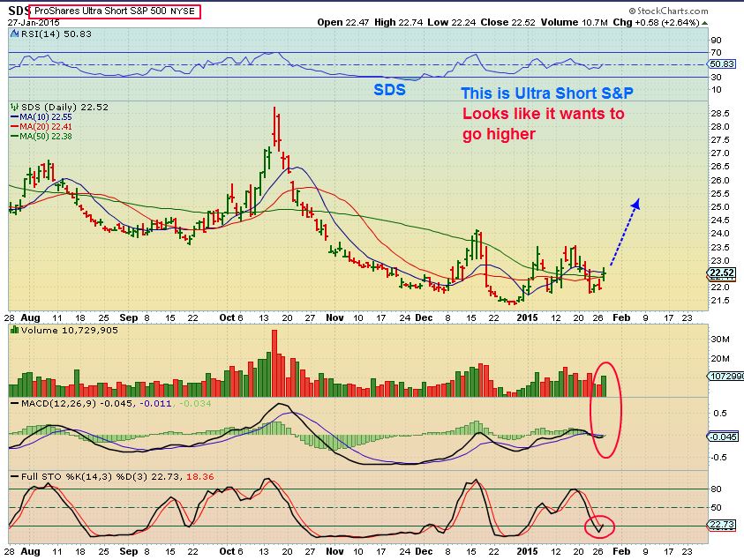This screenshot has height=560, width=744.
Task: Click the Feb label on price chart axis
Action: 621,317
